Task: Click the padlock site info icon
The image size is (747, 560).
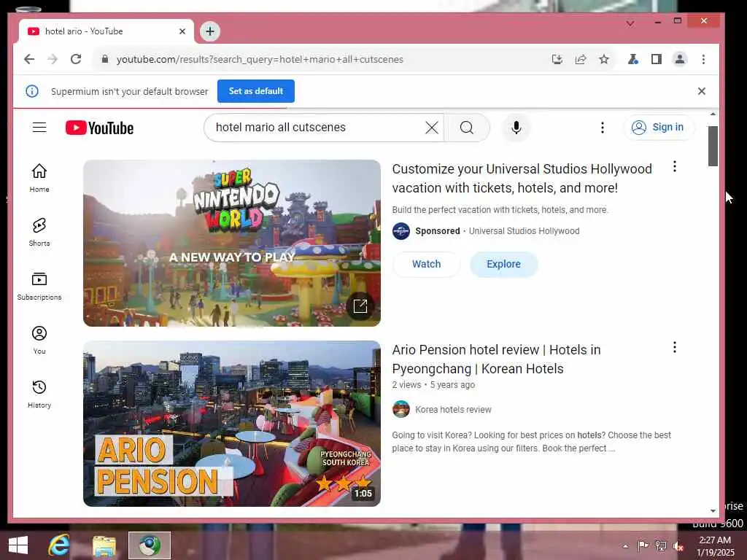Action: (105, 59)
